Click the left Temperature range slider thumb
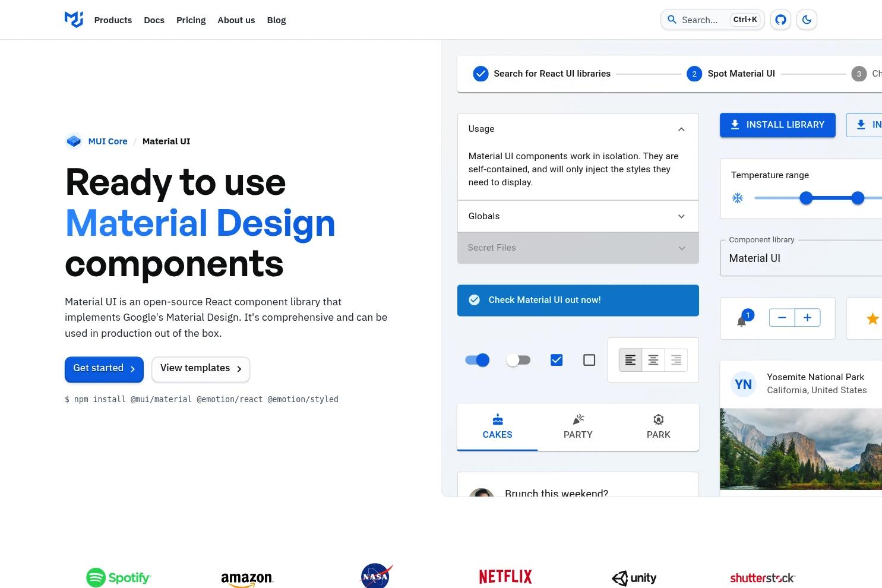 (806, 198)
